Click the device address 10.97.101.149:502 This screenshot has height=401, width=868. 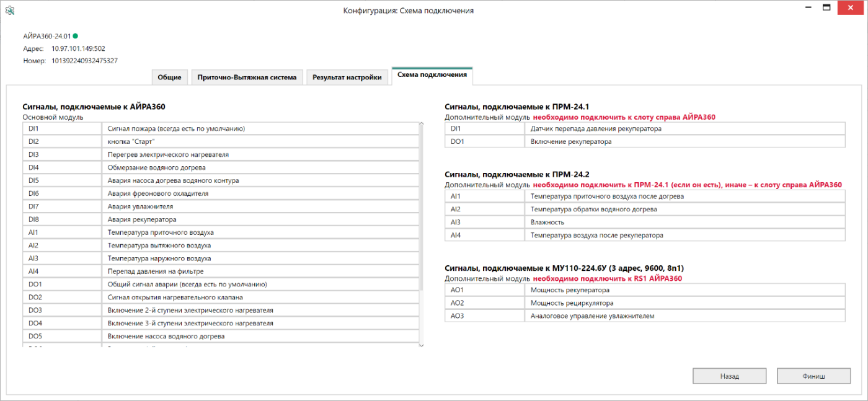coord(78,48)
